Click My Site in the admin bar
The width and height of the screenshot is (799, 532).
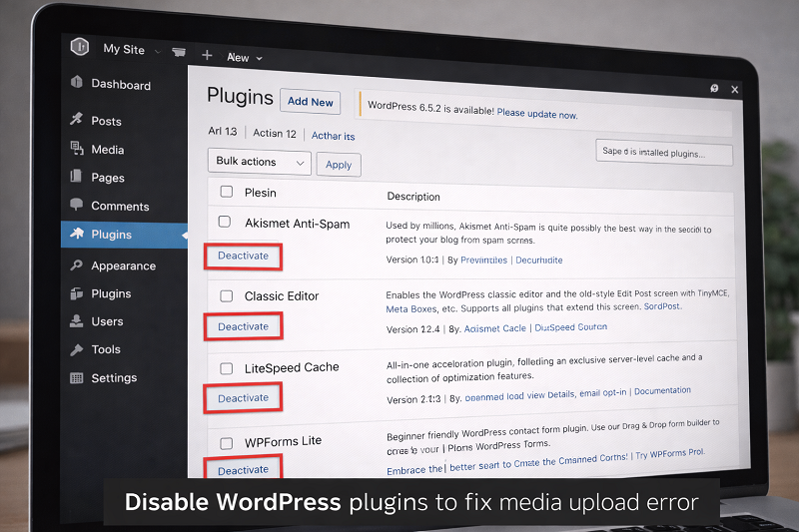click(124, 49)
